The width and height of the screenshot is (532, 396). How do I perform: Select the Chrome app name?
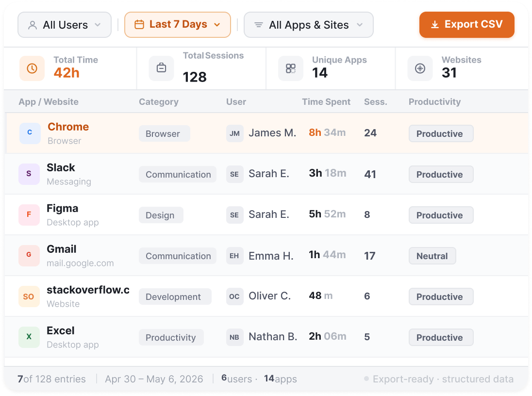click(68, 127)
